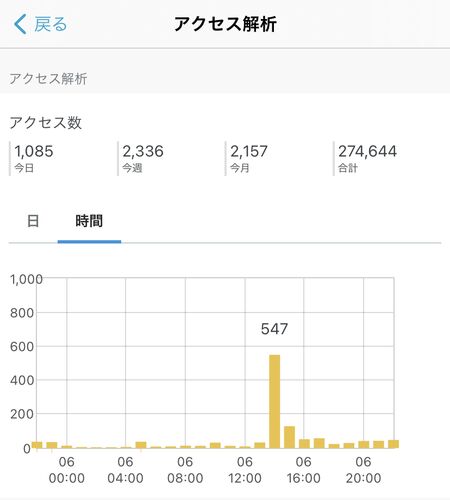Viewport: 450px width, 500px height.
Task: Click the 06 08:00 axis label
Action: [185, 470]
